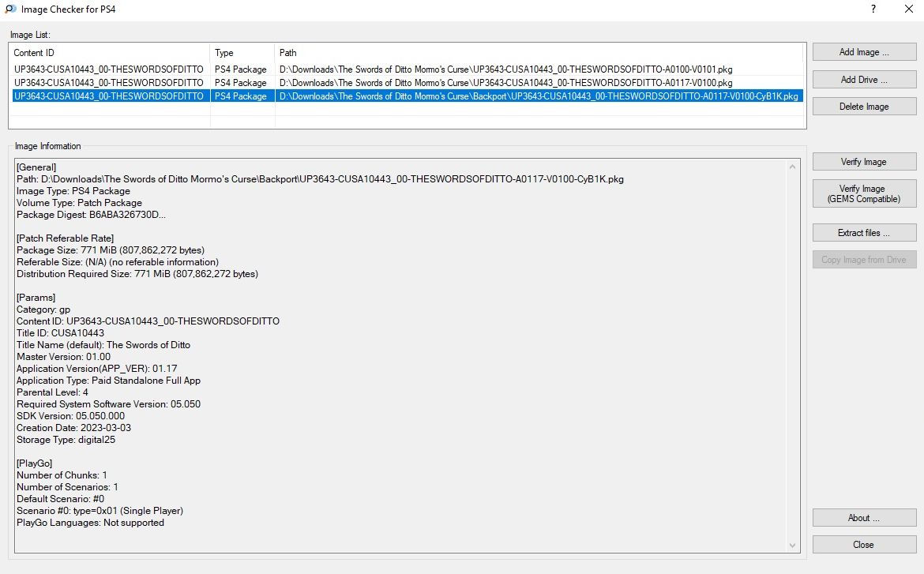The width and height of the screenshot is (924, 574).
Task: Click the Package Size: 771 MiB line
Action: click(111, 250)
